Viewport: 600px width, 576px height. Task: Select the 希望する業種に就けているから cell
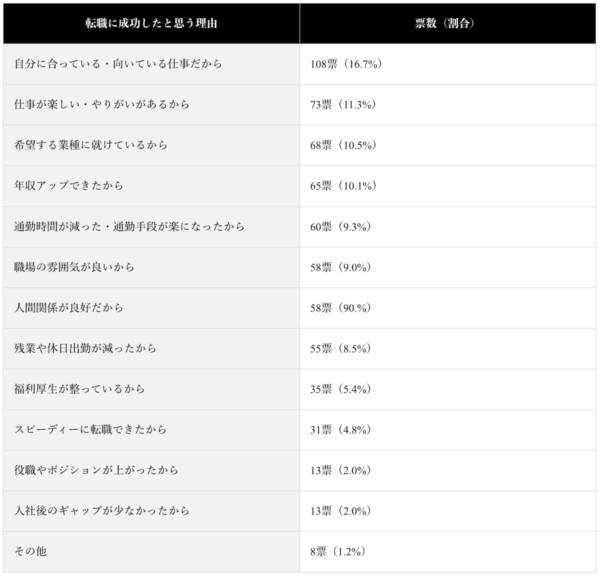pos(152,145)
